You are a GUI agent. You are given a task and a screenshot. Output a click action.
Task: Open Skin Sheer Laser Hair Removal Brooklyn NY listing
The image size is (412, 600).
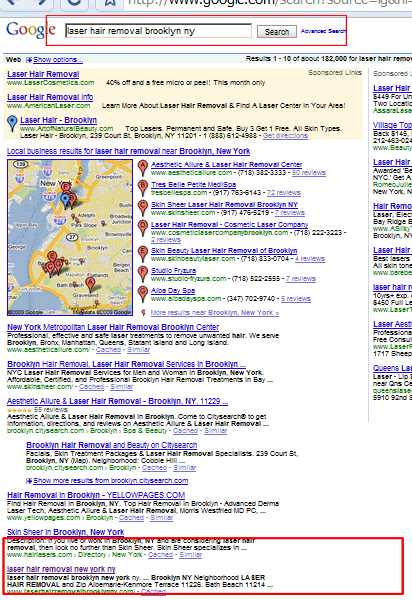(224, 205)
